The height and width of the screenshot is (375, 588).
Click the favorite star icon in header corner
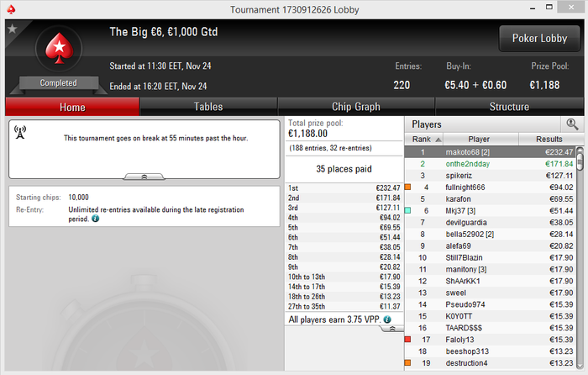[13, 29]
